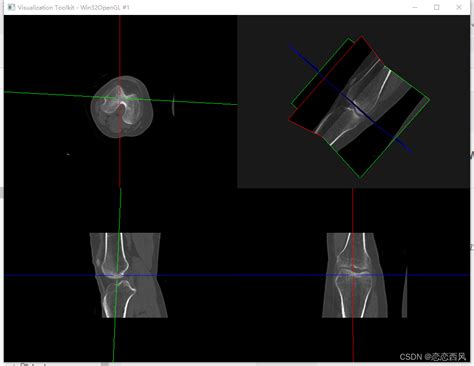The height and width of the screenshot is (366, 474).
Task: Click the Visualization Toolkit window icon
Action: tap(11, 7)
